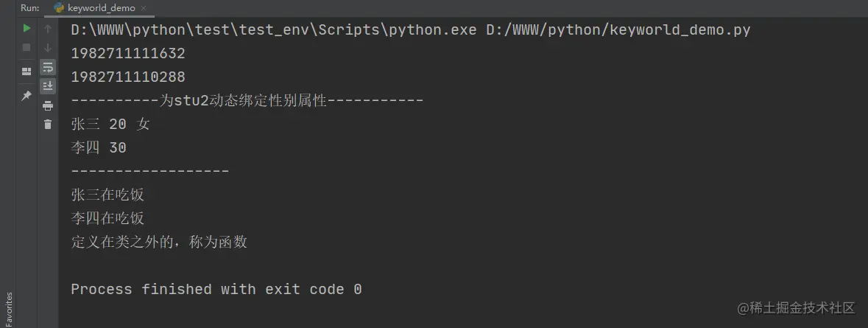Screen dimensions: 868x328
Task: Toggle Scroll to End of output
Action: point(48,86)
